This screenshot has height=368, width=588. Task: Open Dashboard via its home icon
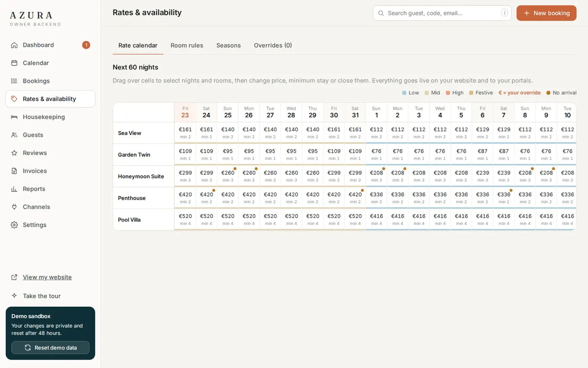click(14, 45)
